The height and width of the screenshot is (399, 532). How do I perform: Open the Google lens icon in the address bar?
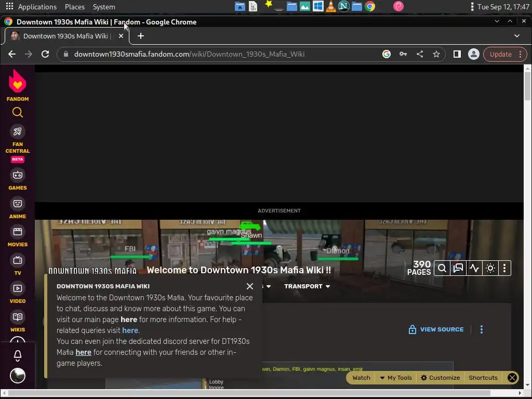[x=386, y=54]
